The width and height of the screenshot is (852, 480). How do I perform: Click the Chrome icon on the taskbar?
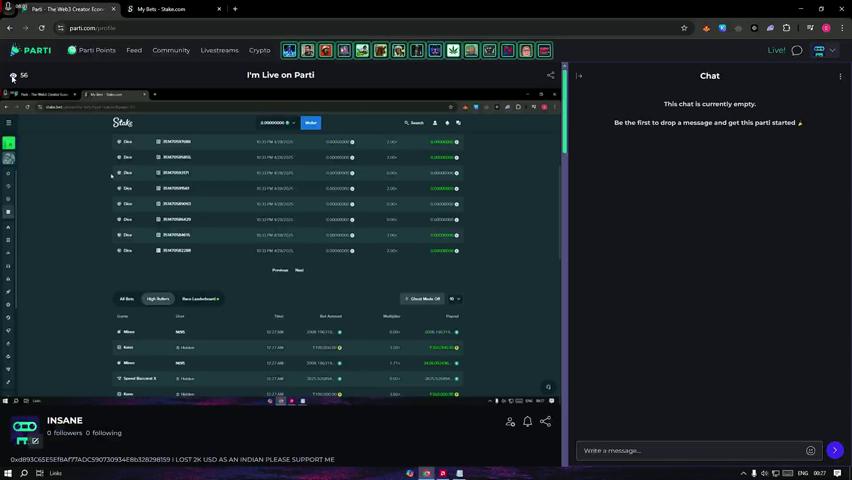pyautogui.click(x=427, y=473)
